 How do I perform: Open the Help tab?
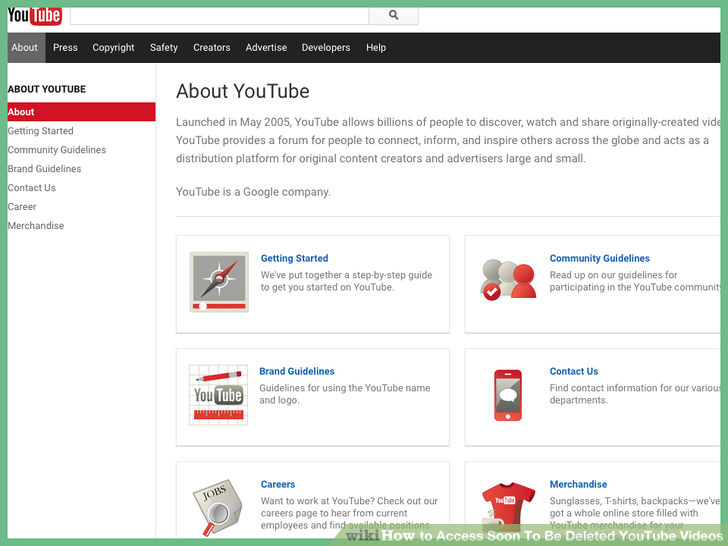tap(376, 47)
